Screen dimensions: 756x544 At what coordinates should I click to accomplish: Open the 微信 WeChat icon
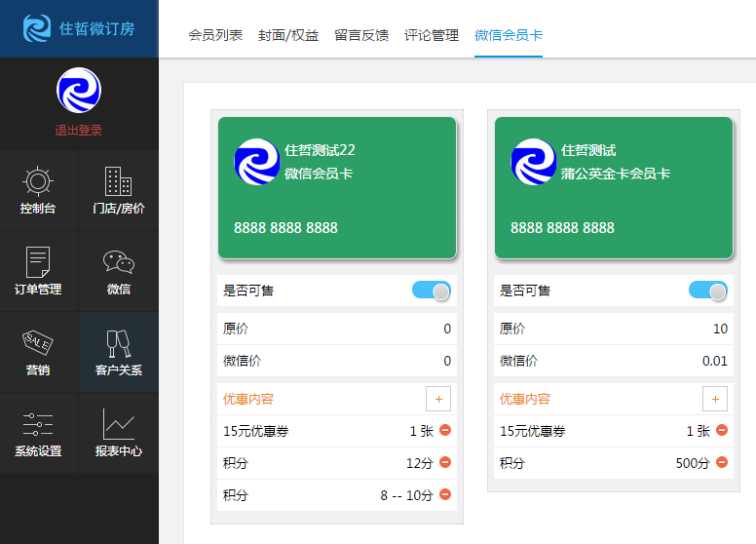pyautogui.click(x=118, y=263)
